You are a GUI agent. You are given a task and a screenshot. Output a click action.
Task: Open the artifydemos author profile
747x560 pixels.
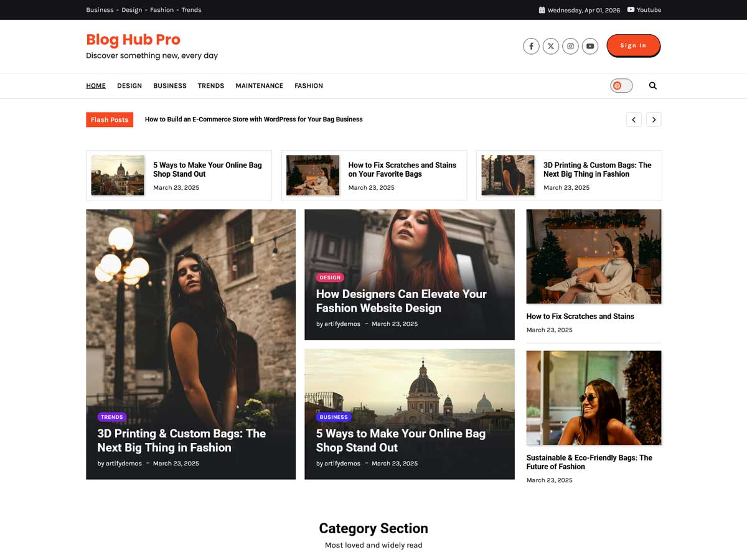click(342, 324)
